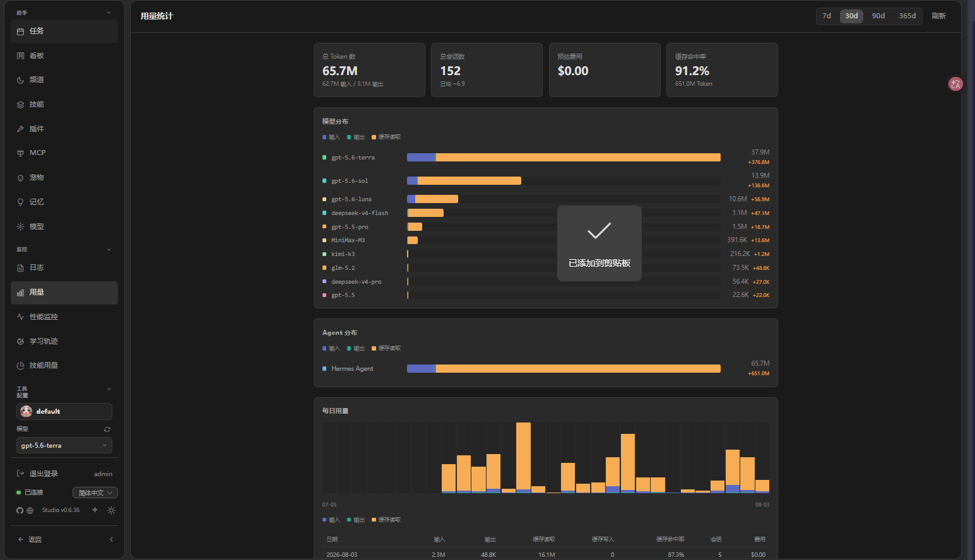Click the 刷新 button
Viewport: 975px width, 560px height.
click(x=938, y=16)
